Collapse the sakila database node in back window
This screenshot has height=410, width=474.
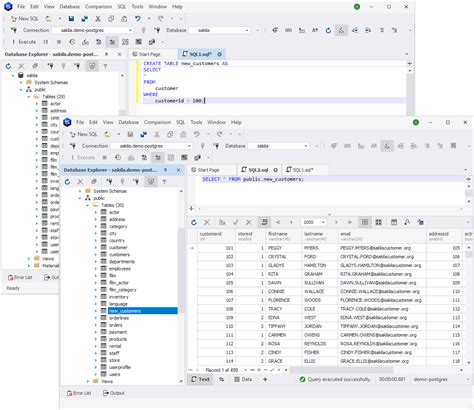coord(13,75)
